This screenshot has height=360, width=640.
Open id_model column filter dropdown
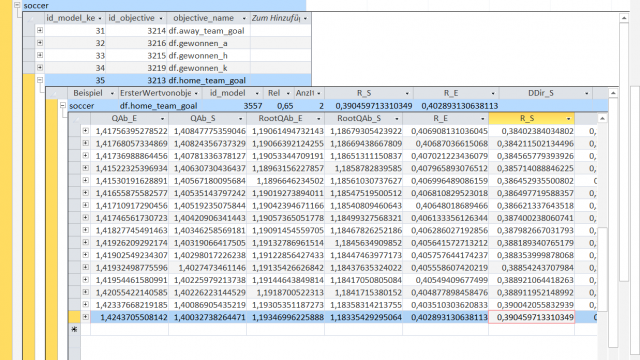[257, 93]
